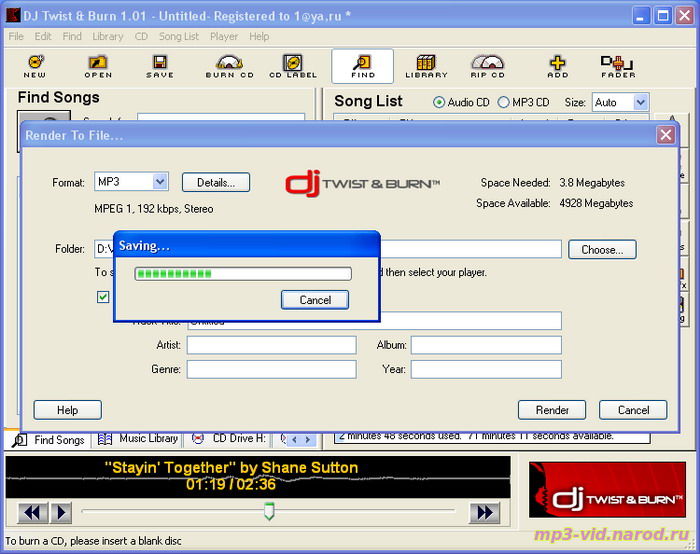Open the LIBRARY toolbar icon
The width and height of the screenshot is (700, 554).
426,67
